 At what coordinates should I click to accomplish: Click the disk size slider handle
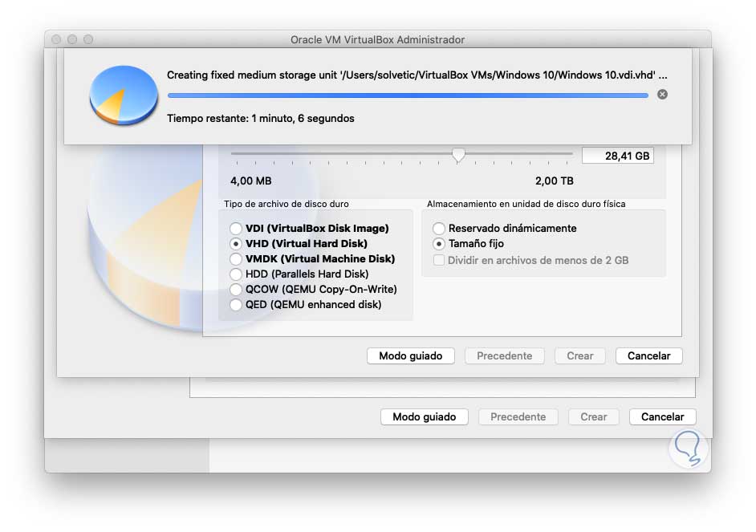click(458, 155)
